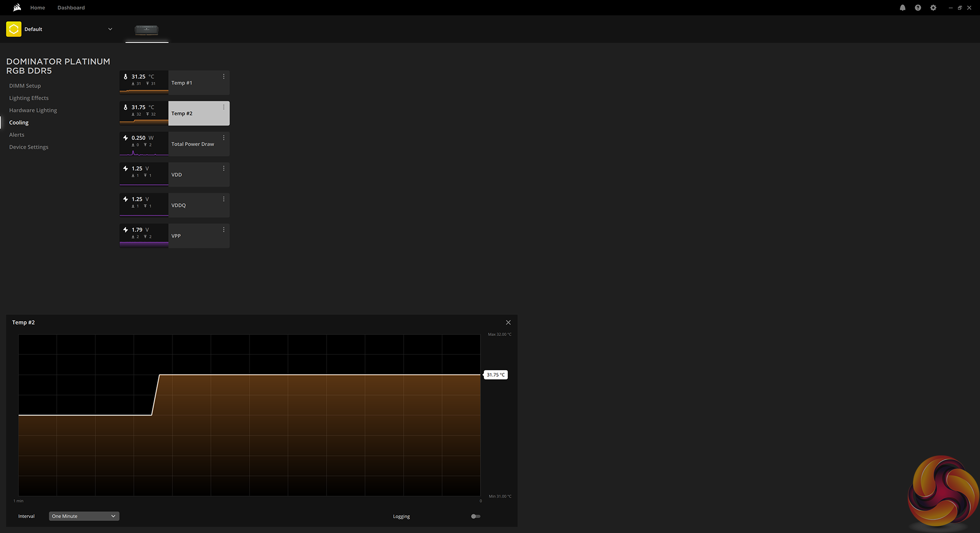Click the 31.25 °C temperature reading
The height and width of the screenshot is (533, 980).
click(x=143, y=77)
